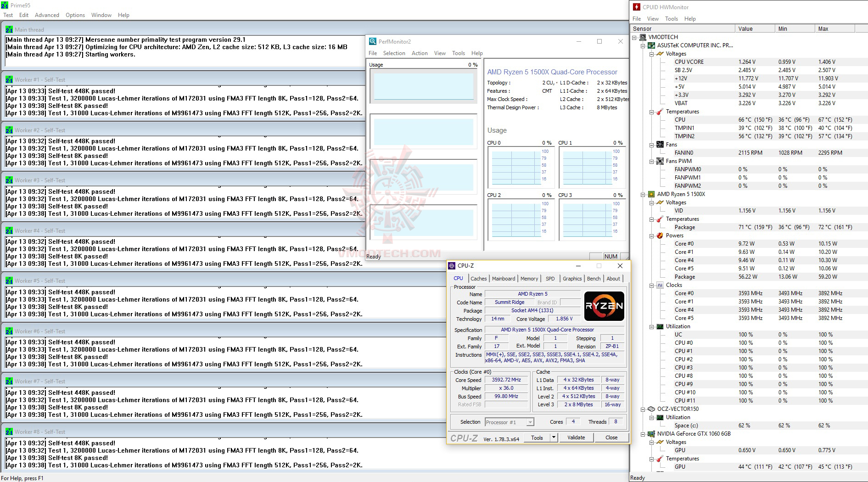Click the Value column header in HWMonitor
Image resolution: width=868 pixels, height=482 pixels.
click(755, 28)
